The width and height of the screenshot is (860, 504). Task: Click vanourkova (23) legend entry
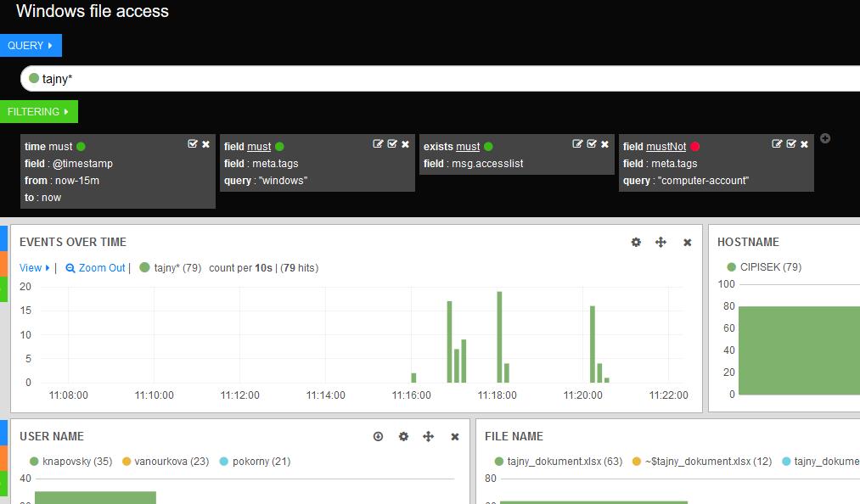pyautogui.click(x=166, y=462)
